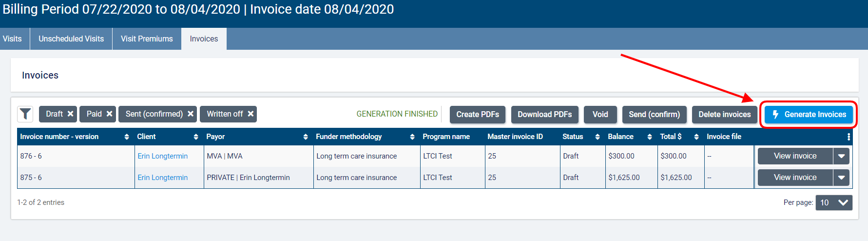Expand dropdown next to View invoice for 875 - 6
The width and height of the screenshot is (868, 241).
pos(841,178)
